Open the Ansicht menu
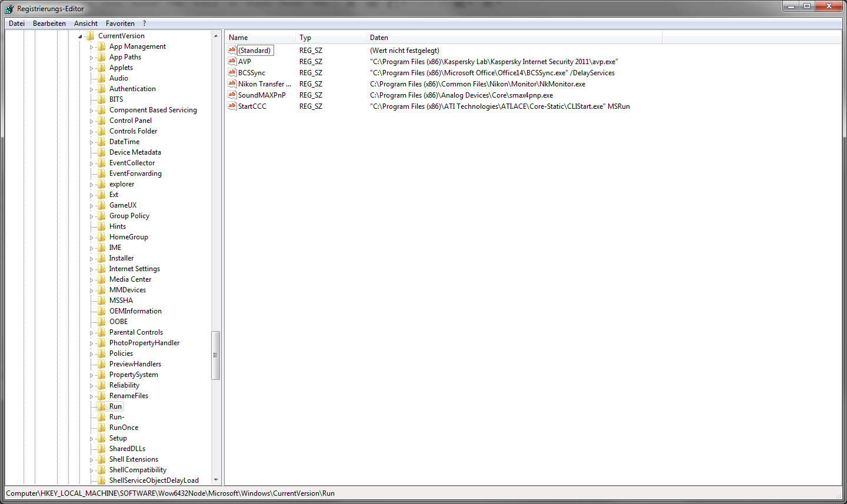 [x=86, y=24]
